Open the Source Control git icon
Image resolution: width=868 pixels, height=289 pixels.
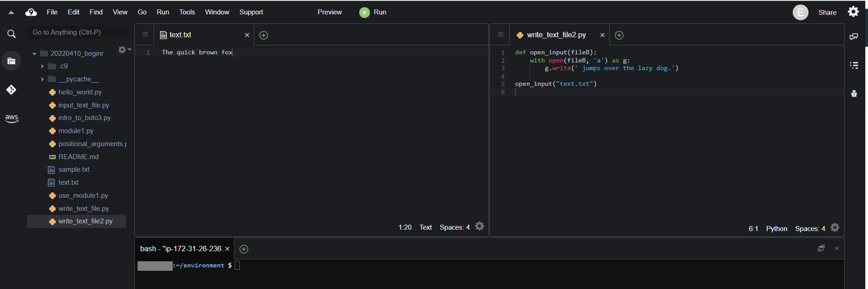pos(11,90)
